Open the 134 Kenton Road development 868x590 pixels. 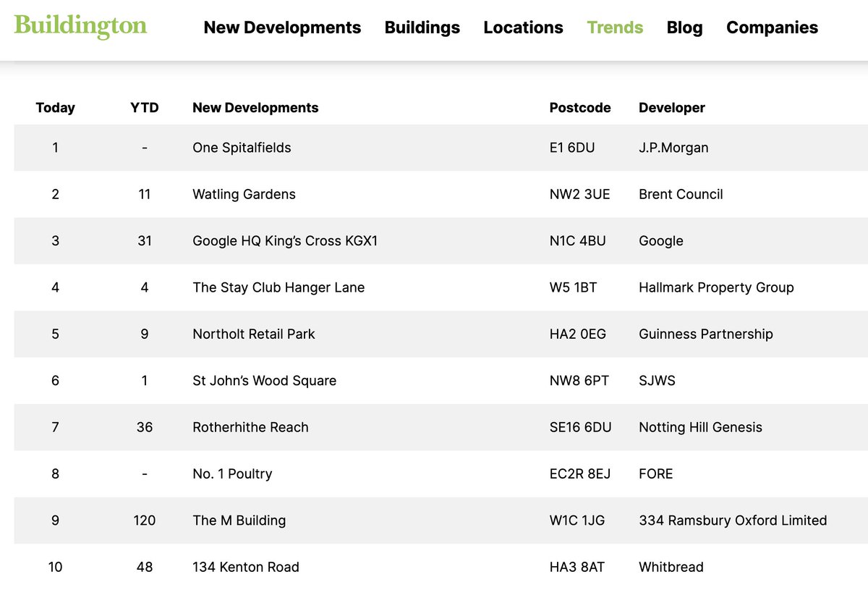[x=246, y=567]
